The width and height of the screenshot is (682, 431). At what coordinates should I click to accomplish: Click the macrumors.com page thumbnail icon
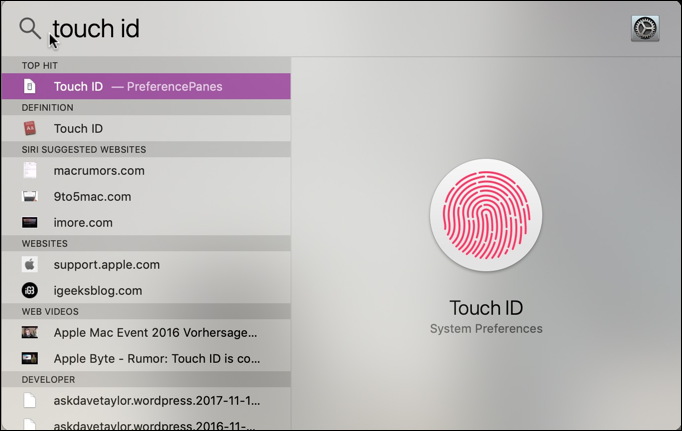(30, 170)
